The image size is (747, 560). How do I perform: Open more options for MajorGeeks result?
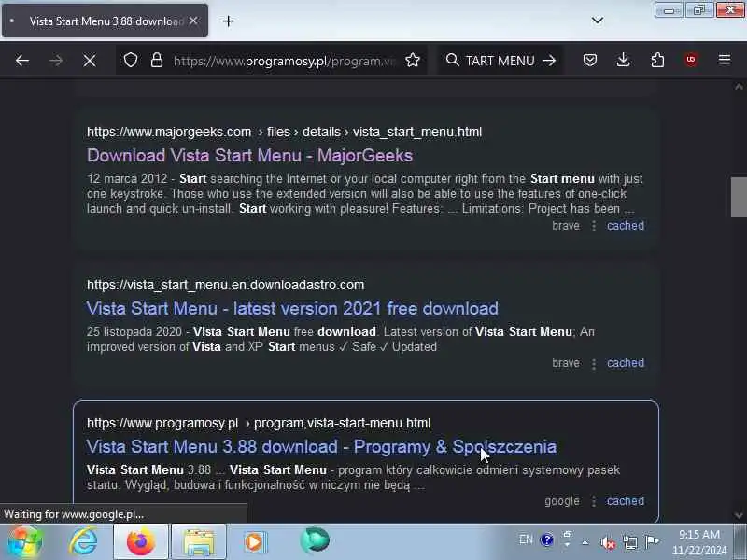tap(594, 226)
